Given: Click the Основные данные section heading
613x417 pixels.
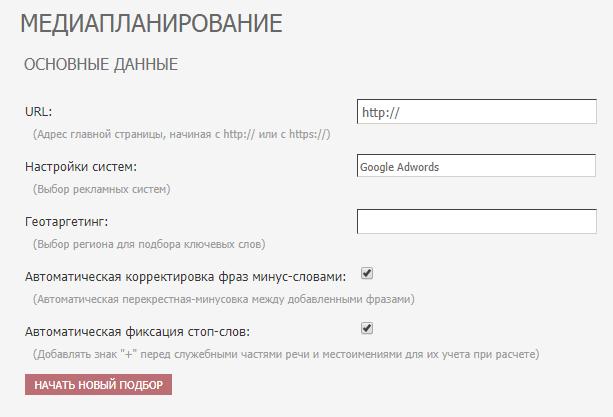Looking at the screenshot, I should [101, 64].
